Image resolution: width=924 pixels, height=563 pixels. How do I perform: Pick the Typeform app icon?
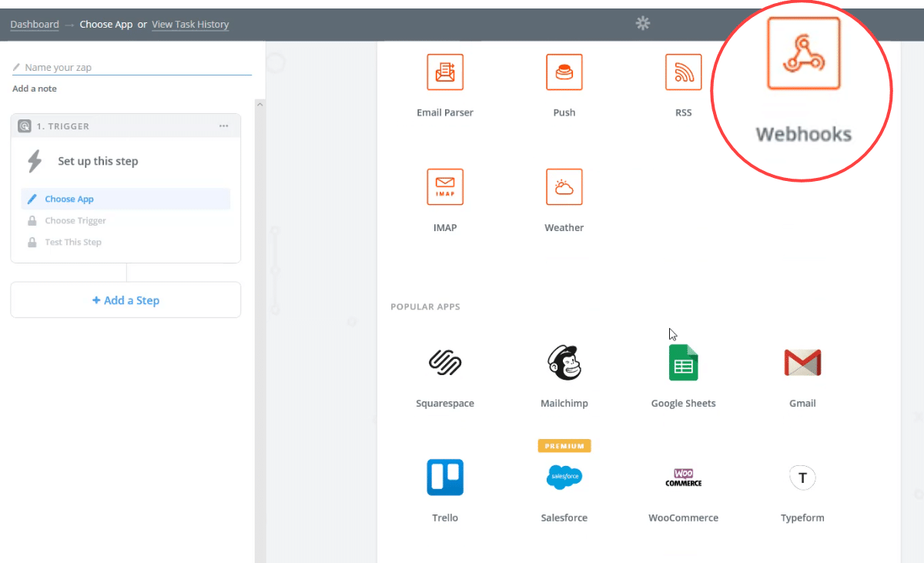click(x=802, y=478)
